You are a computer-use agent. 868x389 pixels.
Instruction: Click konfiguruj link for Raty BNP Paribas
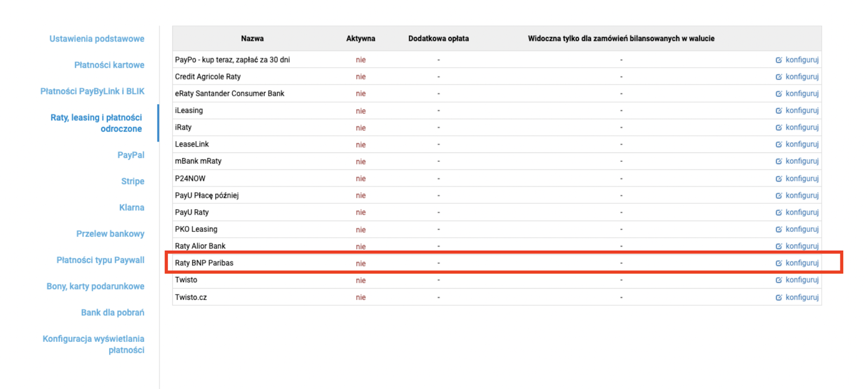point(802,263)
